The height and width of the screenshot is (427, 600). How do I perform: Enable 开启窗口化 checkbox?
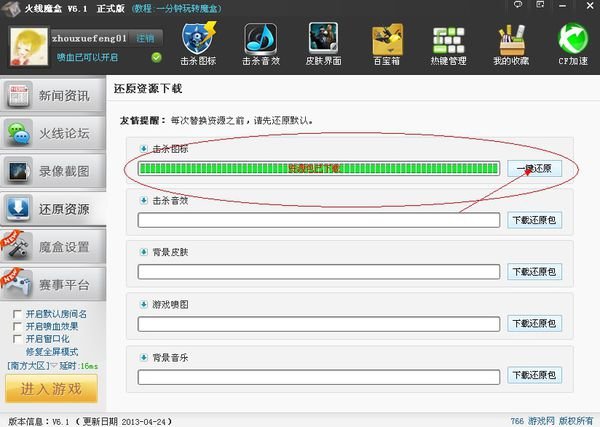(x=17, y=339)
